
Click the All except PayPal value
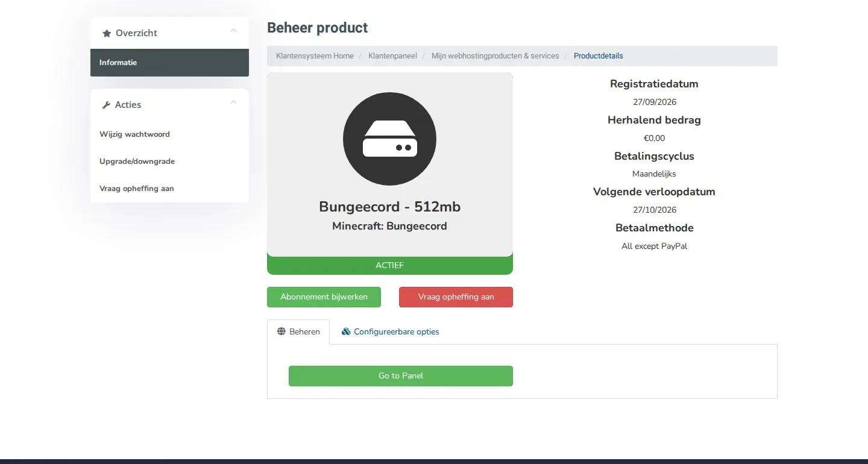pos(655,246)
